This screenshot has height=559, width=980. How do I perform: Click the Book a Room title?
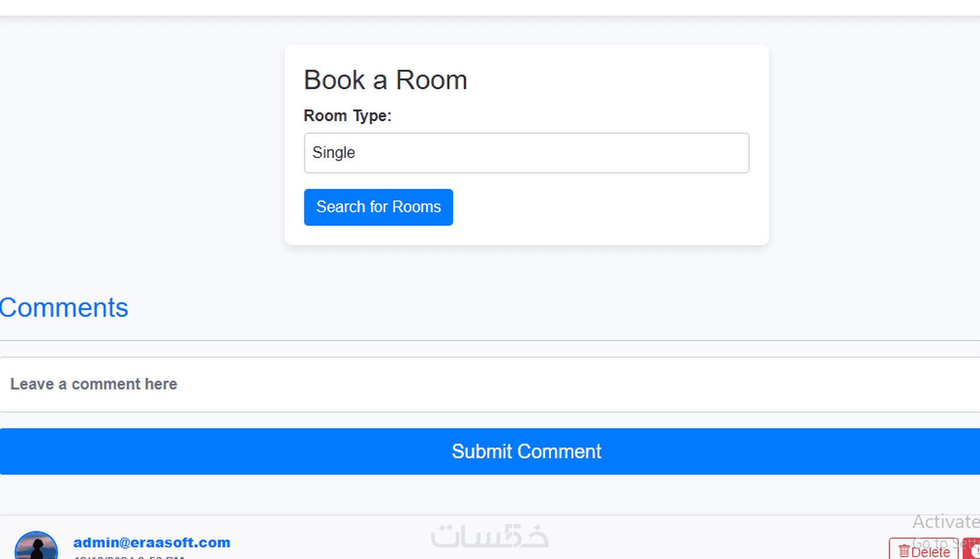click(385, 80)
